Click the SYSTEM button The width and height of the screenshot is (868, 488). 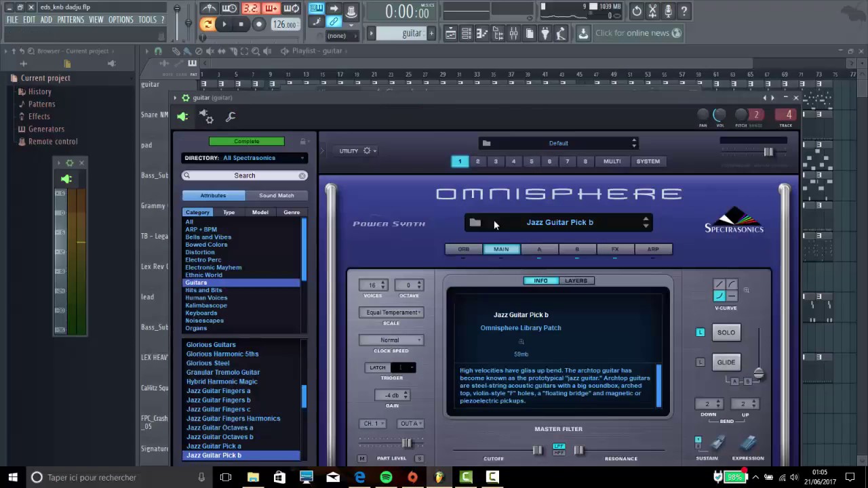click(648, 161)
